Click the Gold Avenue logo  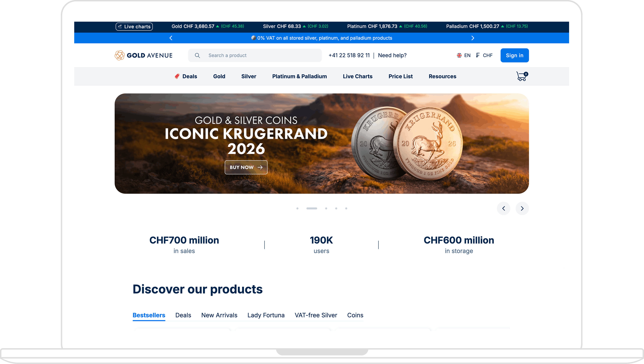[143, 55]
